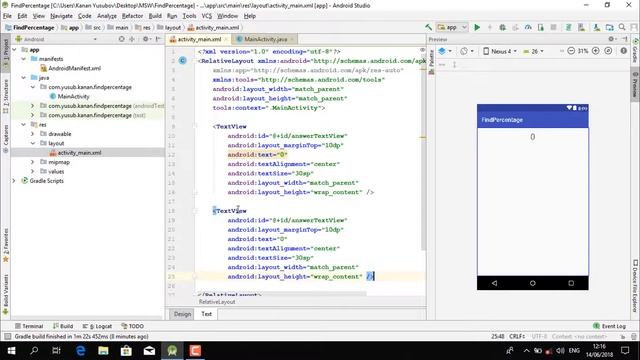Open File Explorer from the taskbar
The image size is (640, 360).
[103, 351]
